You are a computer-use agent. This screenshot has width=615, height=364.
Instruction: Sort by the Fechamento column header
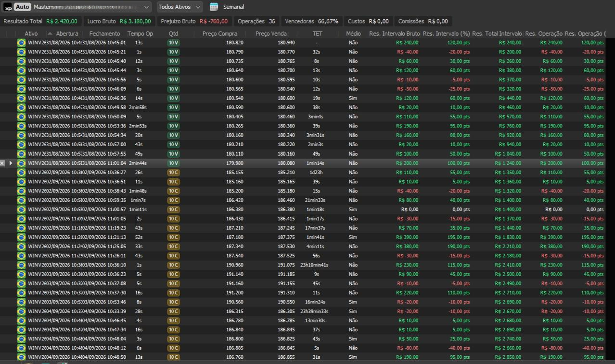click(x=104, y=34)
